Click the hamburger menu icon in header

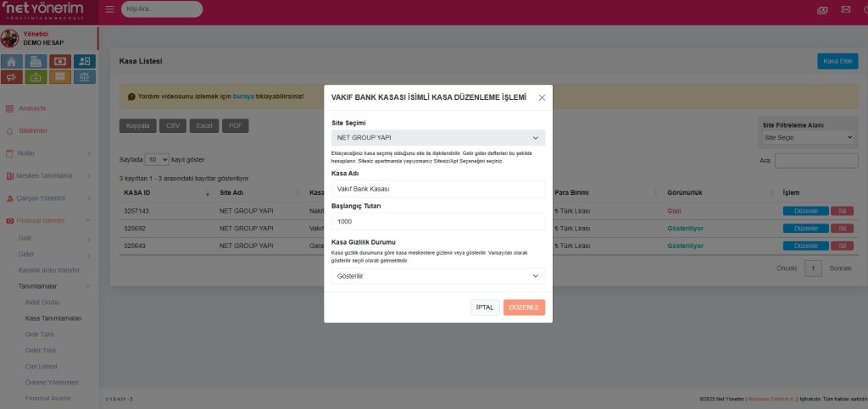(x=110, y=9)
